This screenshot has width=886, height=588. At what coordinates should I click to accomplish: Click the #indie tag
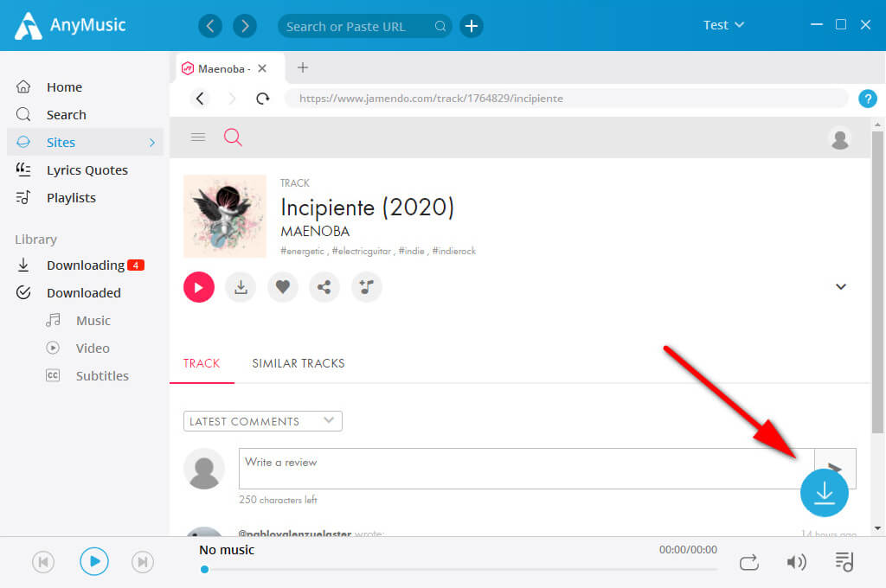click(x=411, y=252)
